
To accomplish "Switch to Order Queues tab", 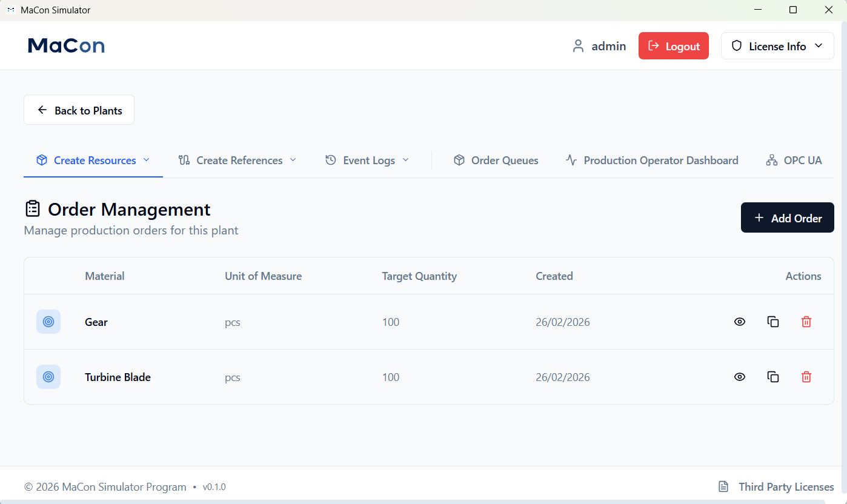I will pyautogui.click(x=496, y=160).
